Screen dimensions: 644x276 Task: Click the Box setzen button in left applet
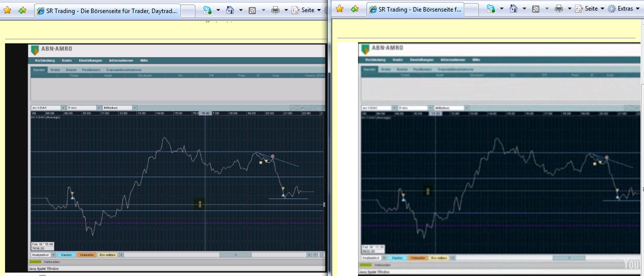[x=107, y=255]
